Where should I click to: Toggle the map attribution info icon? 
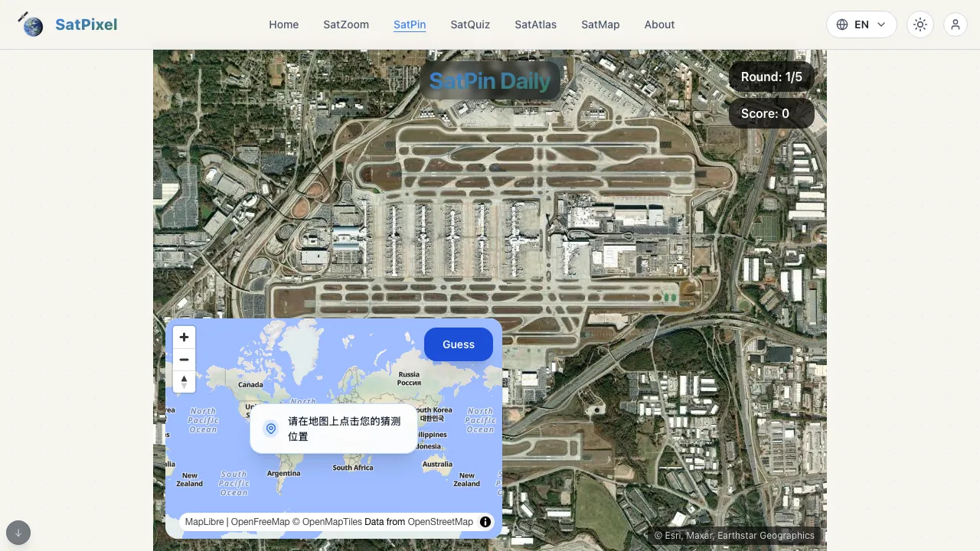[485, 522]
